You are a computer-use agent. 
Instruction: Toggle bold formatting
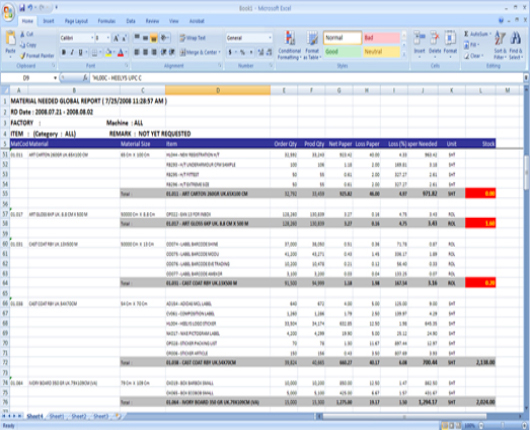[x=64, y=52]
